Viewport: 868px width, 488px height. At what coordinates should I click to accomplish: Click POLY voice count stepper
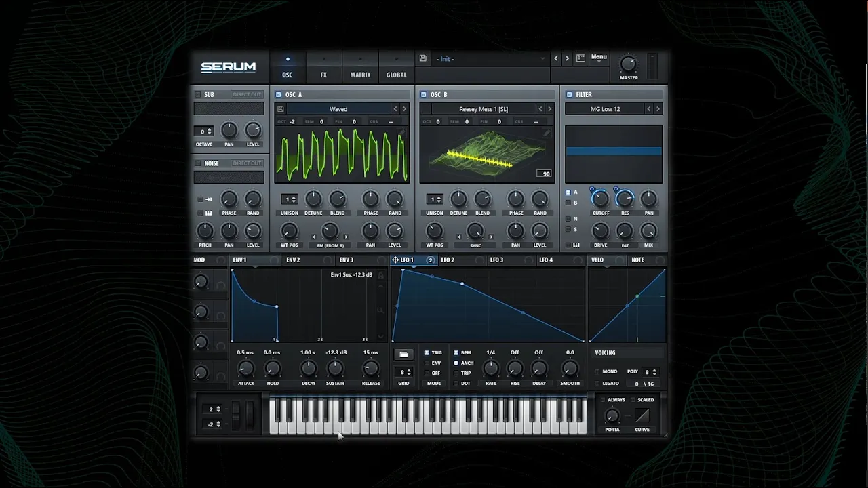(x=650, y=372)
